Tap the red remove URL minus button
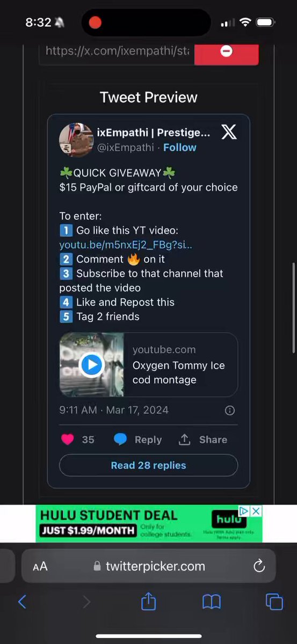This screenshot has width=297, height=644. (x=226, y=52)
